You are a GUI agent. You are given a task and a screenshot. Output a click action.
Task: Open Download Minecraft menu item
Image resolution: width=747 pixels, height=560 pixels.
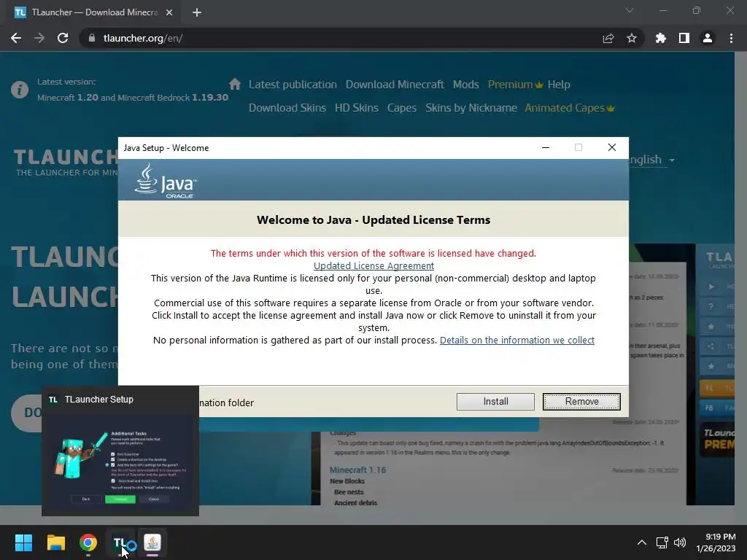pos(395,85)
